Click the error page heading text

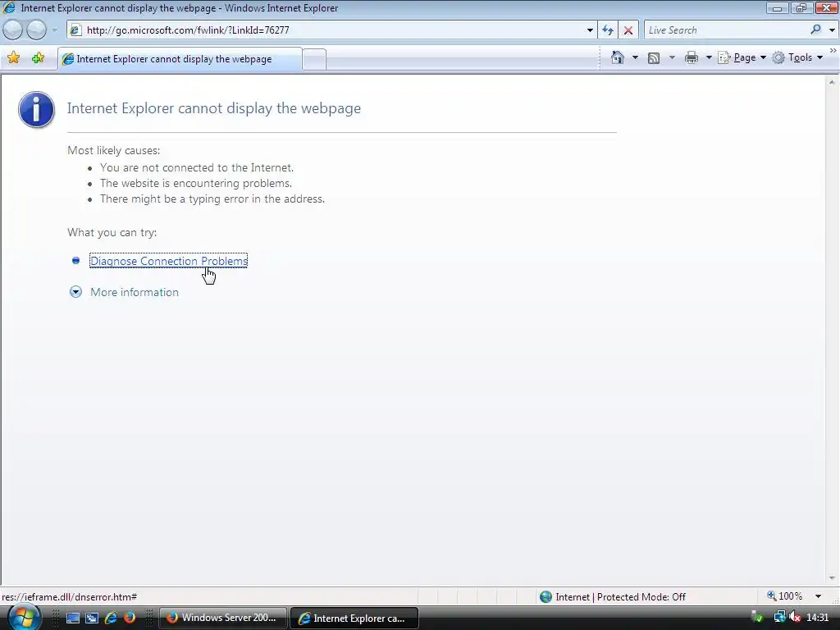coord(214,108)
